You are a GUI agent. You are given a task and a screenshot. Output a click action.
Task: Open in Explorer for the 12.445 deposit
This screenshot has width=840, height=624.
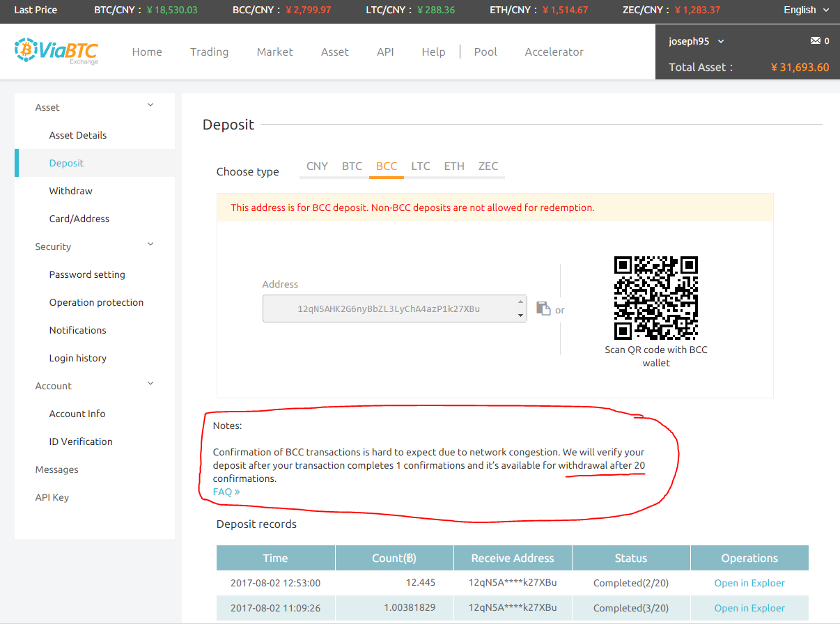tap(749, 583)
